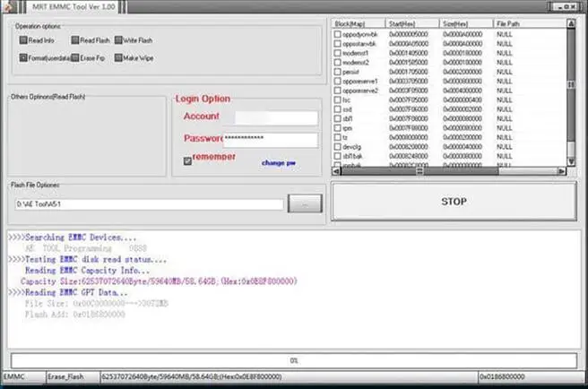588x389 pixels.
Task: Enable the fsc partition checkbox
Action: [x=338, y=99]
